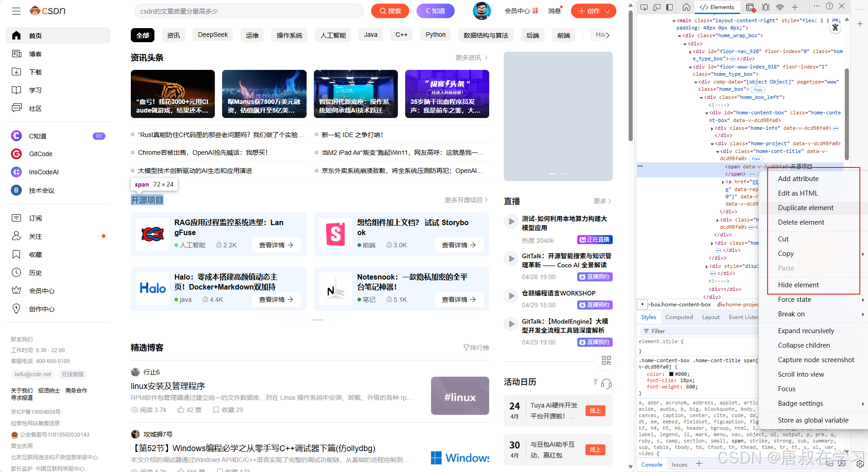Open the Badge settings submenu

tap(814, 403)
